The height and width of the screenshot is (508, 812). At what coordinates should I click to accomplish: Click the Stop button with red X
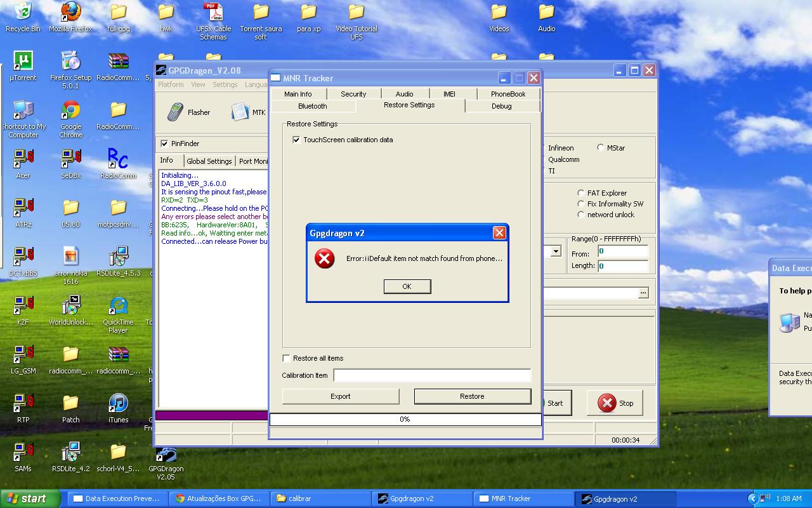click(x=615, y=403)
